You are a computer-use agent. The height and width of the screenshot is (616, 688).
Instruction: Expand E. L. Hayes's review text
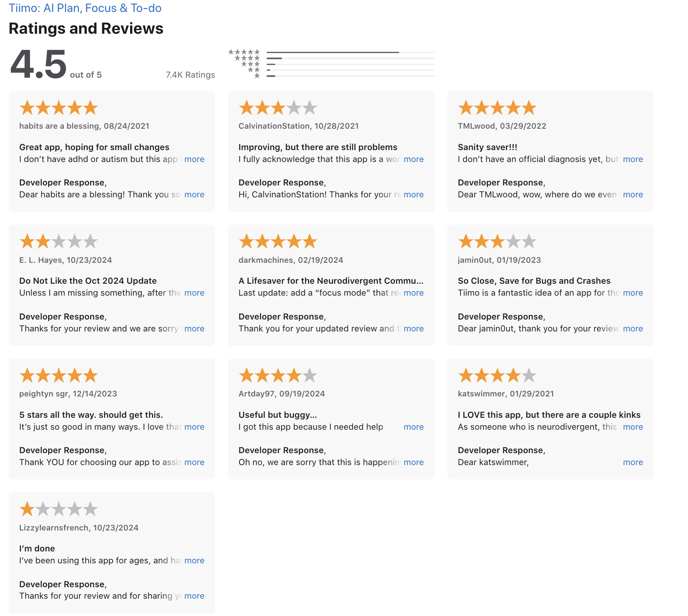(194, 293)
